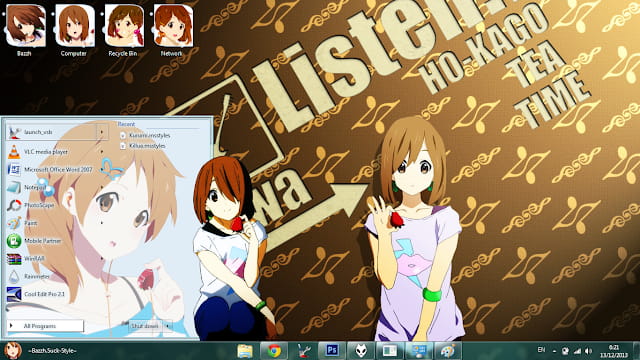The height and width of the screenshot is (360, 640).
Task: Open the Network desktop icon
Action: click(x=173, y=31)
